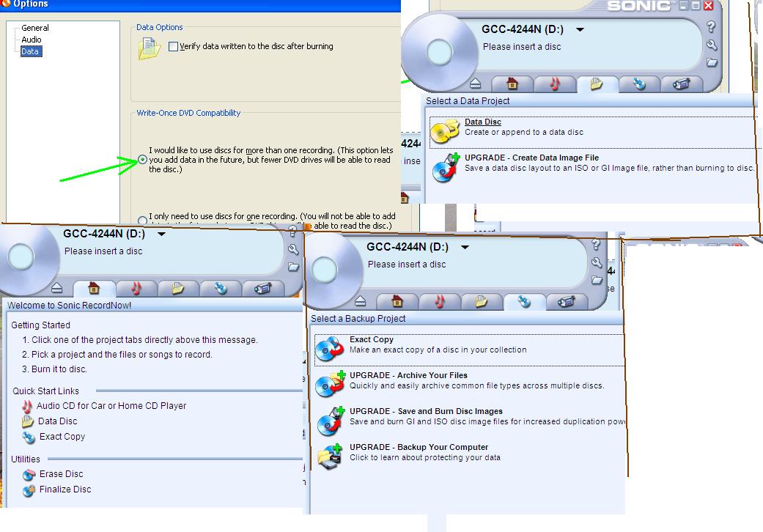Select the home tab in the Welcome window

tap(94, 289)
